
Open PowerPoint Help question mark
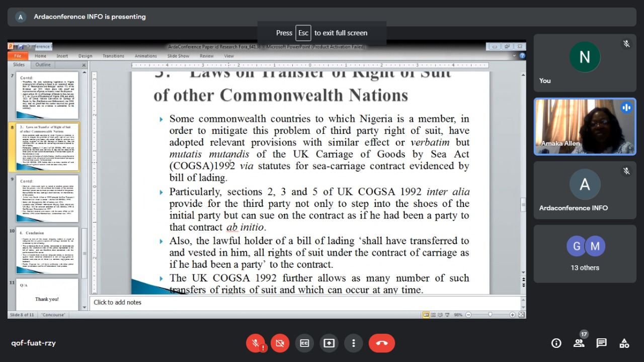pyautogui.click(x=522, y=56)
